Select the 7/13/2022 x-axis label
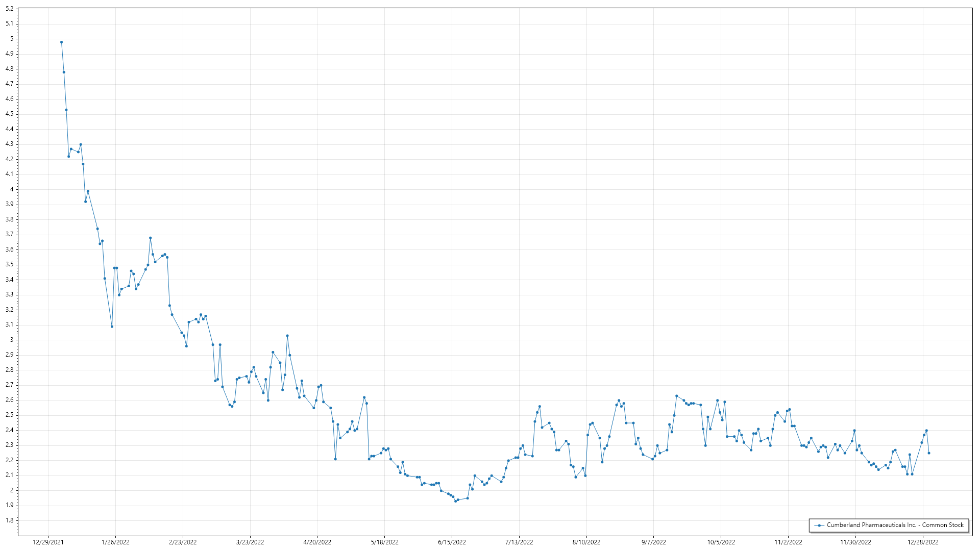Screen dimensions: 980x551 (519, 542)
